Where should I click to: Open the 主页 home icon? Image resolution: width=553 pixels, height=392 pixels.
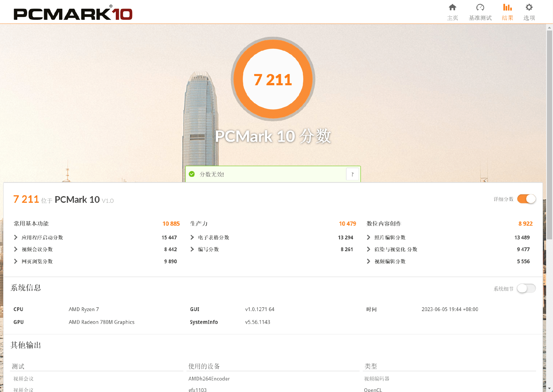(452, 7)
